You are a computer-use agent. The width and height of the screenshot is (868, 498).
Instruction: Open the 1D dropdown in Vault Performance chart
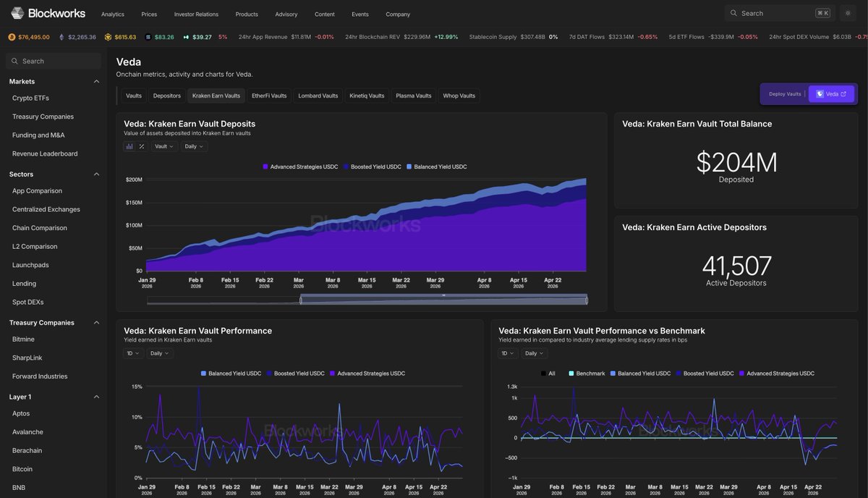pos(134,353)
